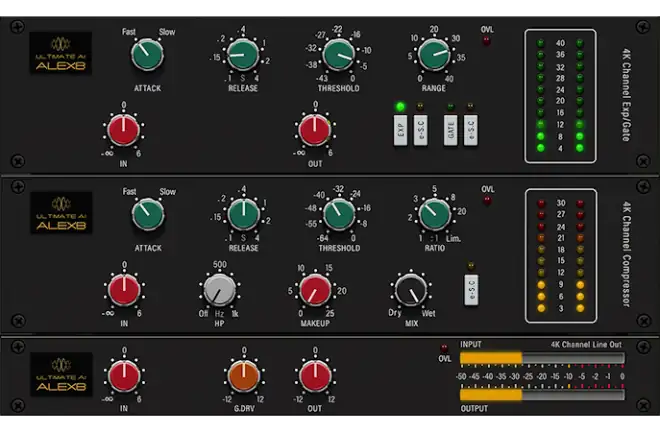Click the AlexB logo on Compressor module
Image resolution: width=660 pixels, height=433 pixels.
61,213
